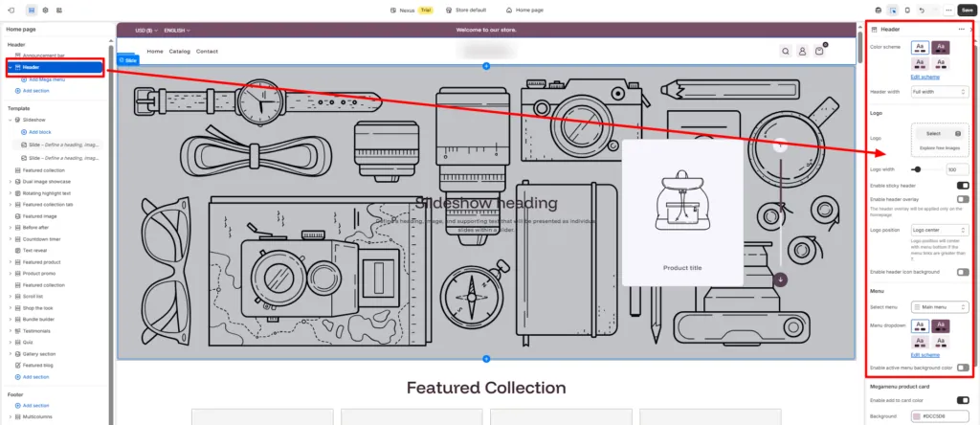Open the Home page selector in top bar
This screenshot has width=980, height=425.
tap(524, 10)
